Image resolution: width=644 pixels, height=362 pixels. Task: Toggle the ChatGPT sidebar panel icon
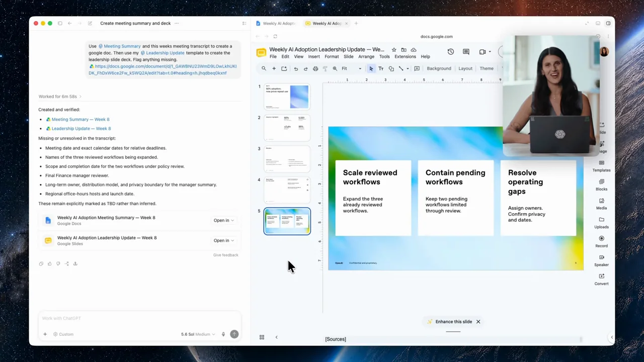pyautogui.click(x=60, y=23)
